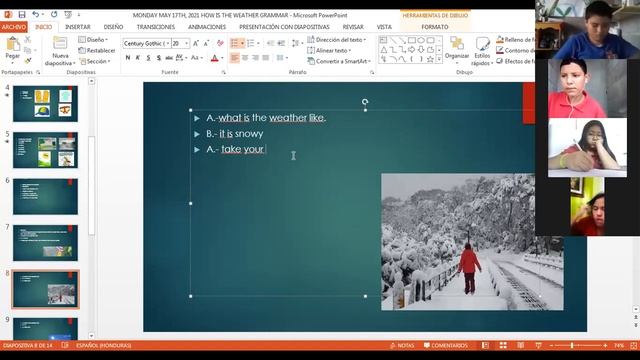Open spell check icon in status bar
The height and width of the screenshot is (360, 640).
pyautogui.click(x=65, y=345)
